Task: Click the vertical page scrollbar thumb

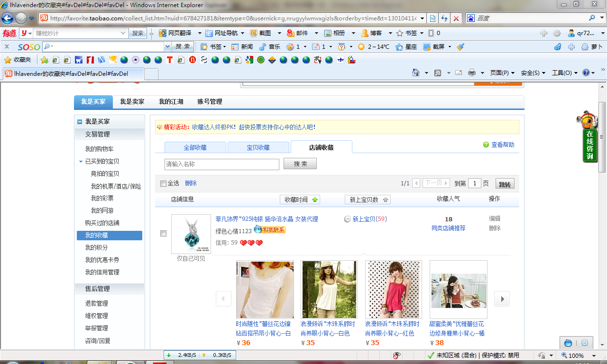Action: [x=602, y=137]
